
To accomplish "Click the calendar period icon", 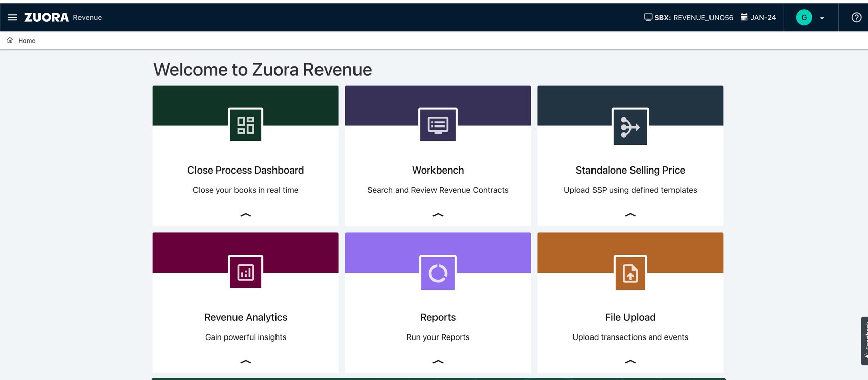I will click(744, 17).
